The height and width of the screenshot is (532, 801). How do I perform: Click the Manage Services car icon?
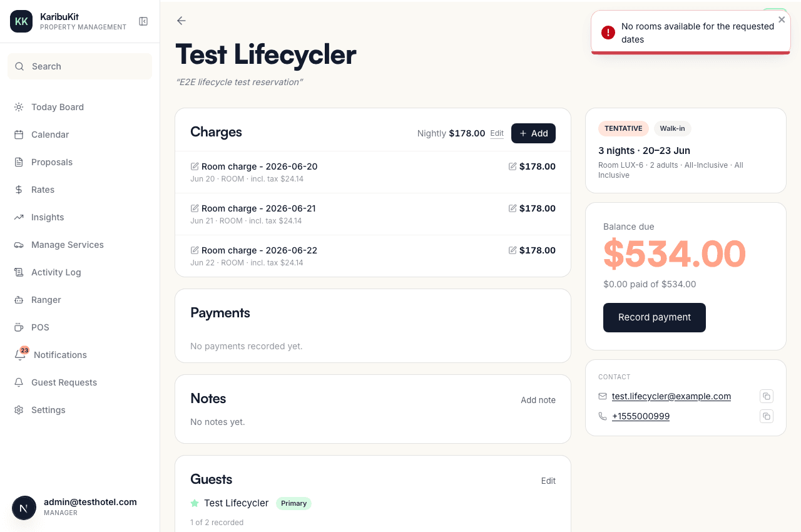pos(19,245)
